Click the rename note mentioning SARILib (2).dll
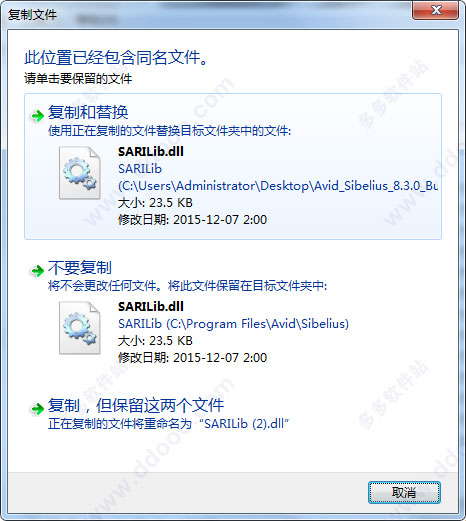The height and width of the screenshot is (521, 466). tap(168, 424)
